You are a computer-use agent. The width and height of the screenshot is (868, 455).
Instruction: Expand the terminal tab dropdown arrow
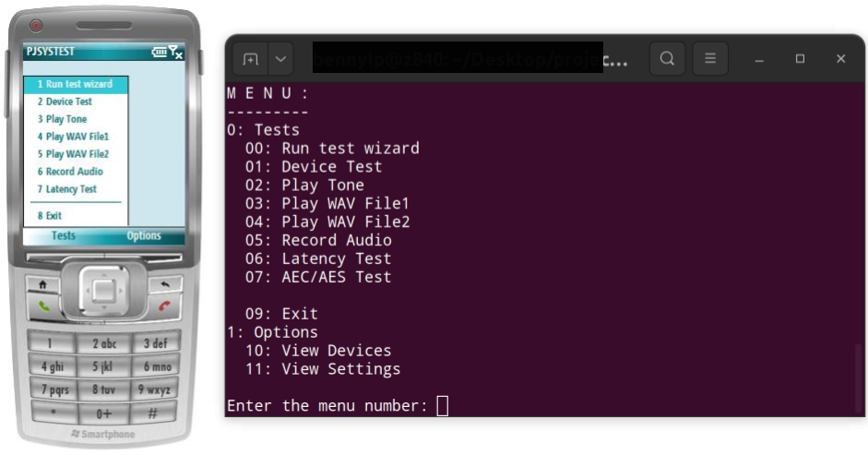[280, 59]
